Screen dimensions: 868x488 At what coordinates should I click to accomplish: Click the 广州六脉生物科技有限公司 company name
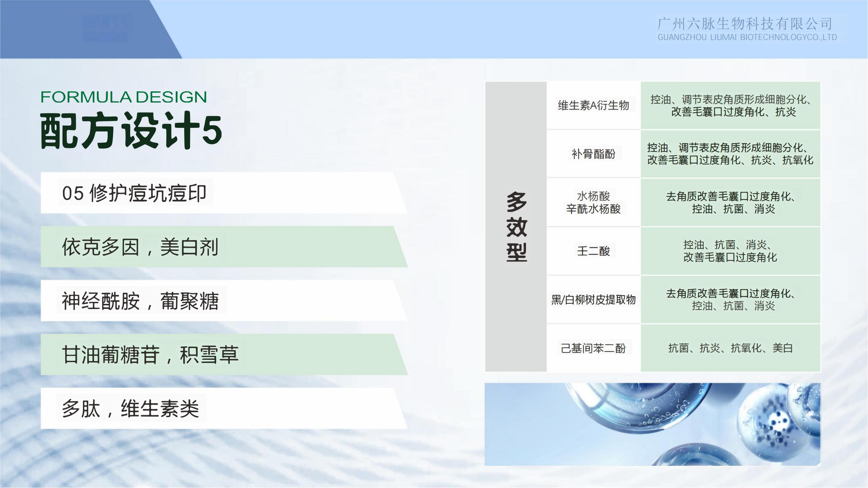point(745,23)
